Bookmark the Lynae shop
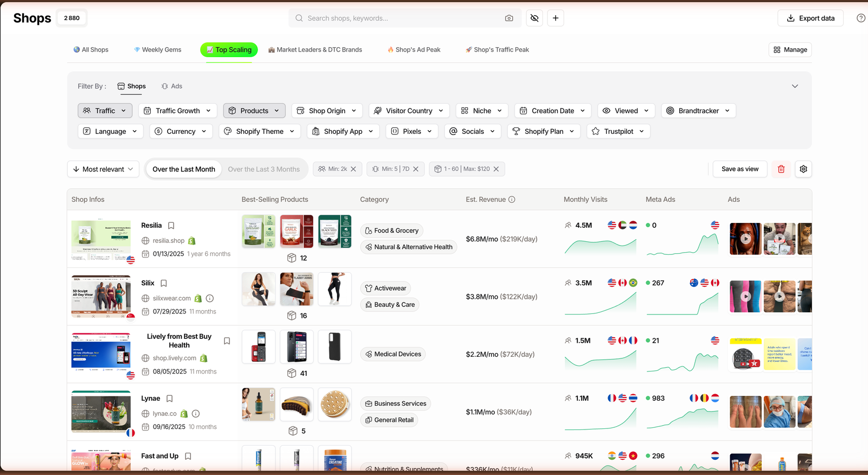 tap(169, 399)
